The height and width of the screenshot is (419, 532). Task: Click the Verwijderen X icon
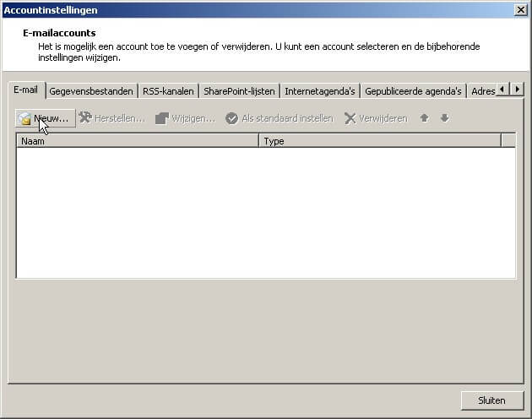tap(350, 118)
